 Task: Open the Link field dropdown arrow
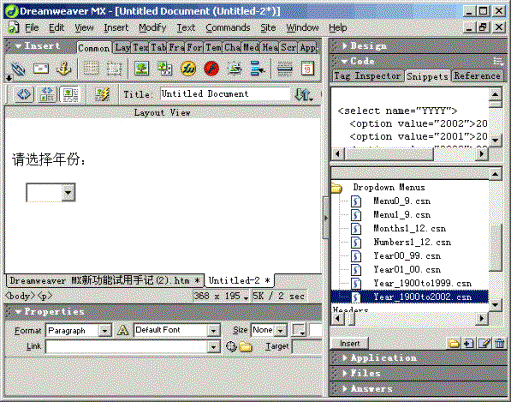[x=213, y=347]
